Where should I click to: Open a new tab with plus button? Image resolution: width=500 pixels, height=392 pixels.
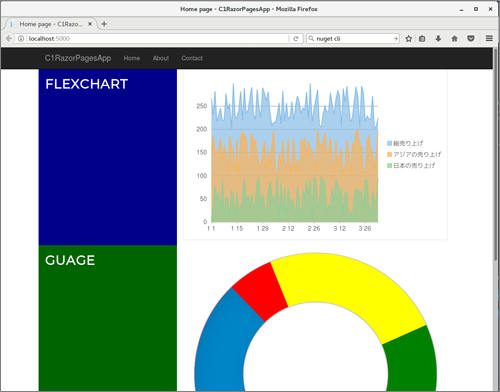click(x=104, y=24)
